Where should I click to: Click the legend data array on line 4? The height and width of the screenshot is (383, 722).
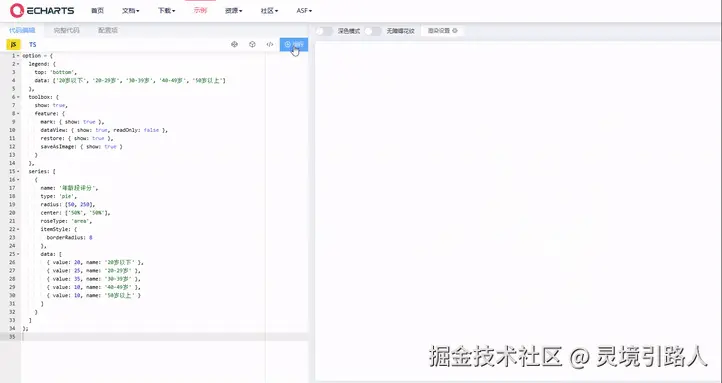coord(130,81)
